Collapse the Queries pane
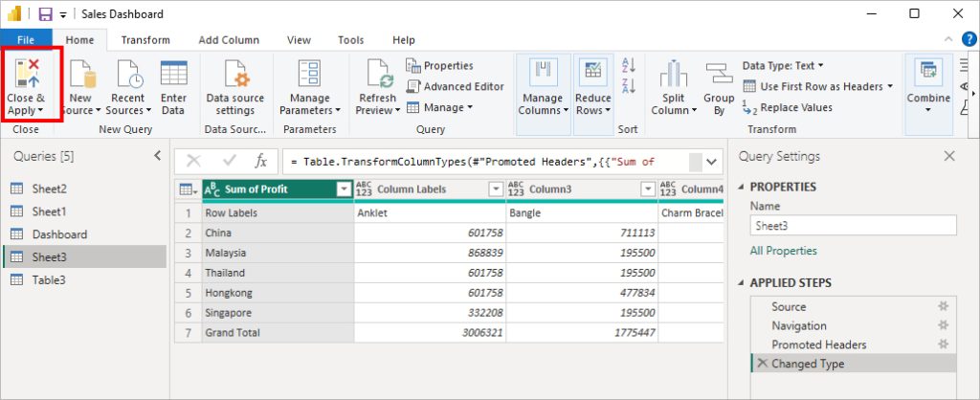This screenshot has height=400, width=980. (x=158, y=156)
